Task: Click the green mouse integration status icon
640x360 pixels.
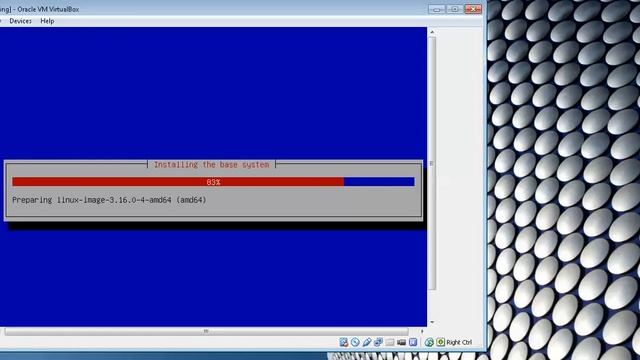Action: coord(429,342)
